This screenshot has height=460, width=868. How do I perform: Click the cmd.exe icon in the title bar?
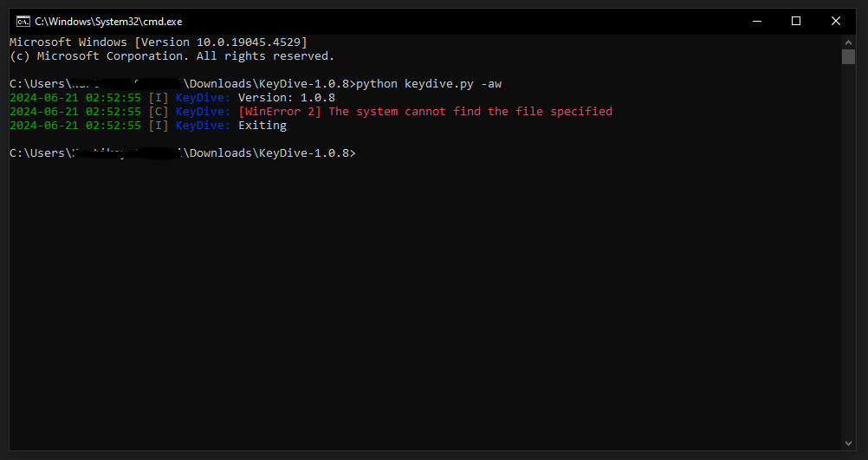[23, 21]
